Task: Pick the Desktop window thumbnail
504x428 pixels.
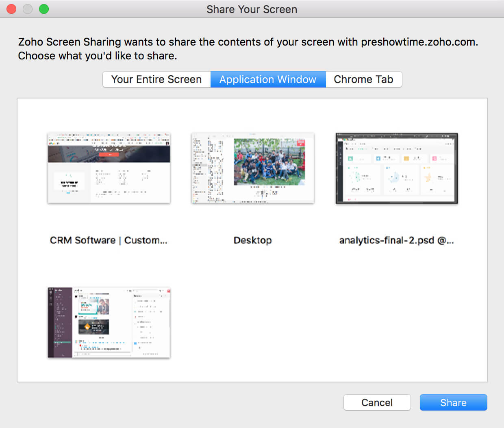Action: click(x=253, y=168)
